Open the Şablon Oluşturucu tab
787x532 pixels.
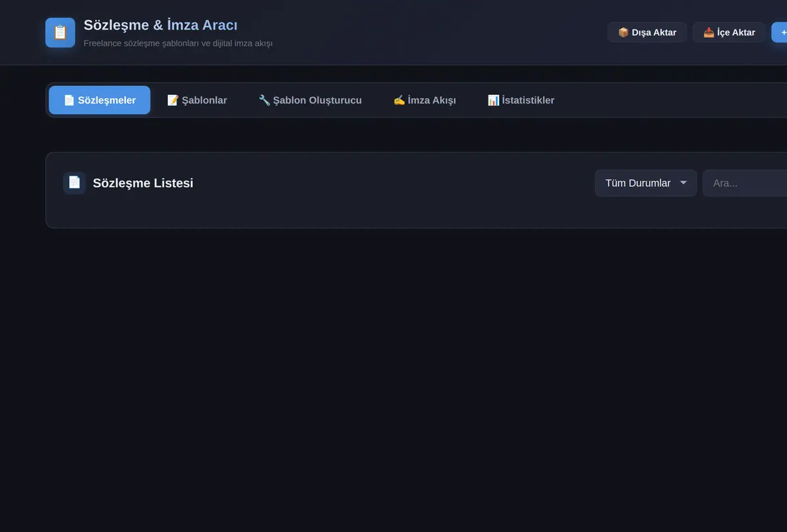(x=310, y=100)
